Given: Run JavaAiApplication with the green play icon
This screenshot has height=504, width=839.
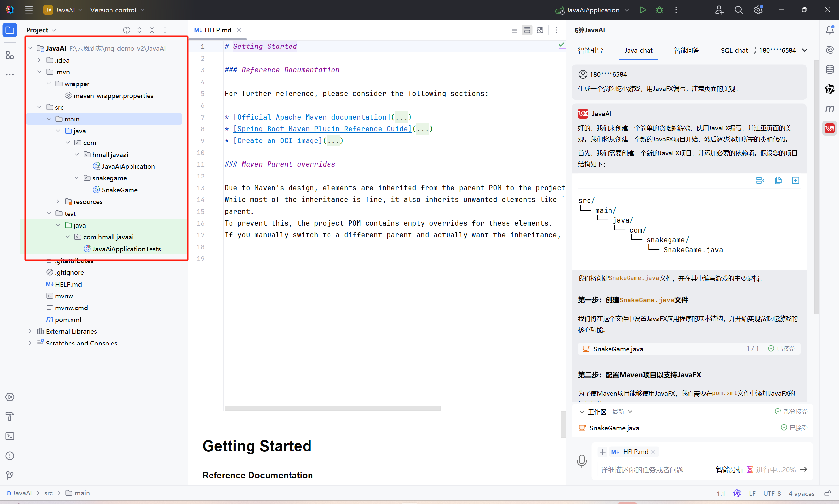Looking at the screenshot, I should click(642, 10).
